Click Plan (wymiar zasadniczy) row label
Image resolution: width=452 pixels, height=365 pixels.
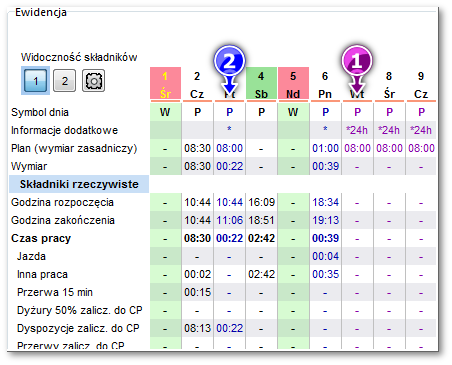(x=74, y=148)
